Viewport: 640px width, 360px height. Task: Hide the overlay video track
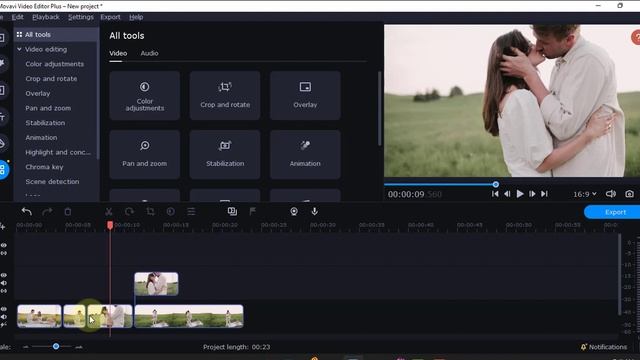pyautogui.click(x=4, y=275)
